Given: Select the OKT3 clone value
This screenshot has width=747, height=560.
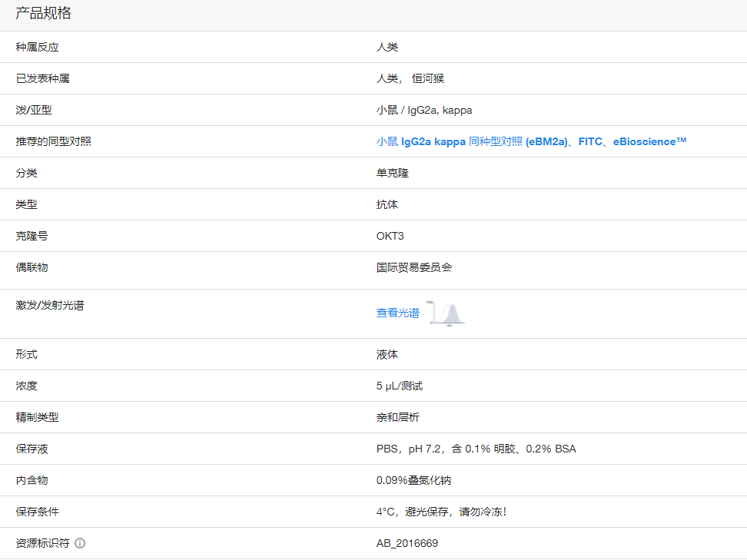Looking at the screenshot, I should (x=390, y=236).
